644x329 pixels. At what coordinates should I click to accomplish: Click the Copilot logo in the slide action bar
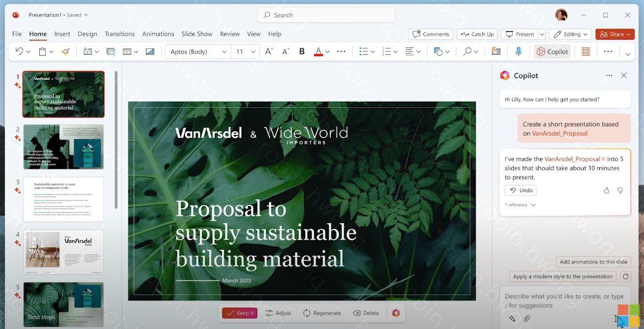click(396, 313)
